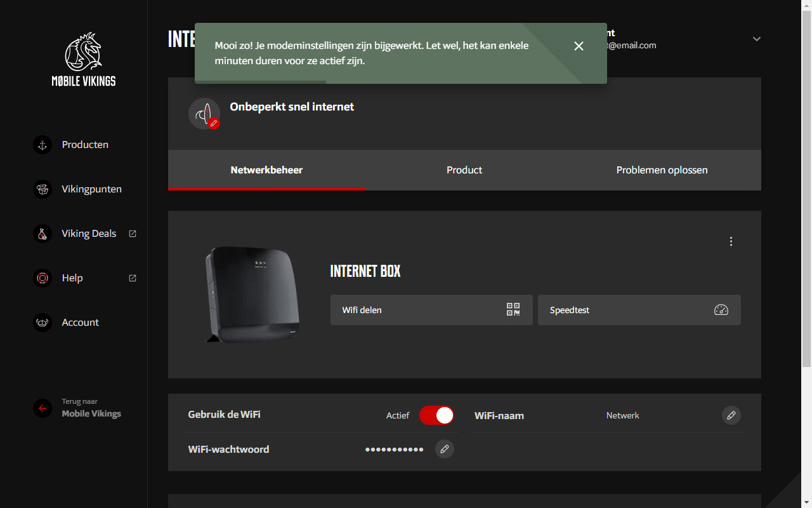The width and height of the screenshot is (812, 508).
Task: Edit the WiFi name with pencil icon
Action: [731, 415]
